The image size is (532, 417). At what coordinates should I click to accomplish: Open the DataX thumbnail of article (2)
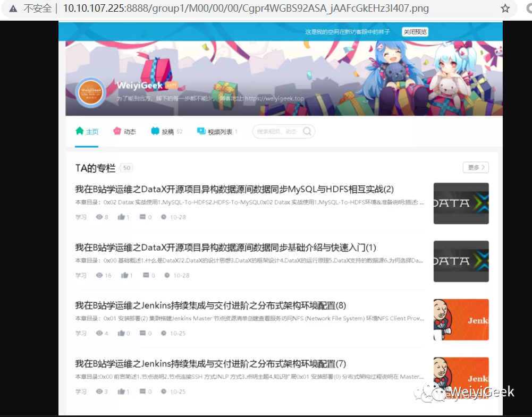pos(461,203)
